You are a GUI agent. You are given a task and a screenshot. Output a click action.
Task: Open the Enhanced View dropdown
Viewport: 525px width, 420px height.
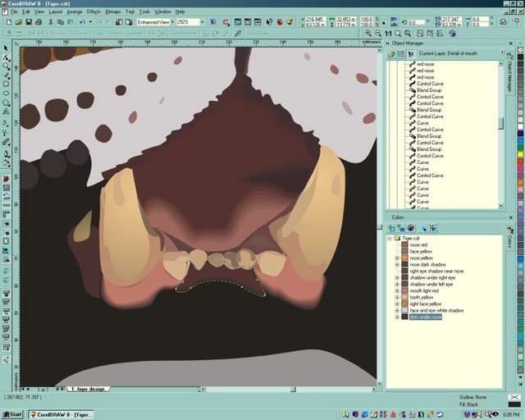(173, 22)
